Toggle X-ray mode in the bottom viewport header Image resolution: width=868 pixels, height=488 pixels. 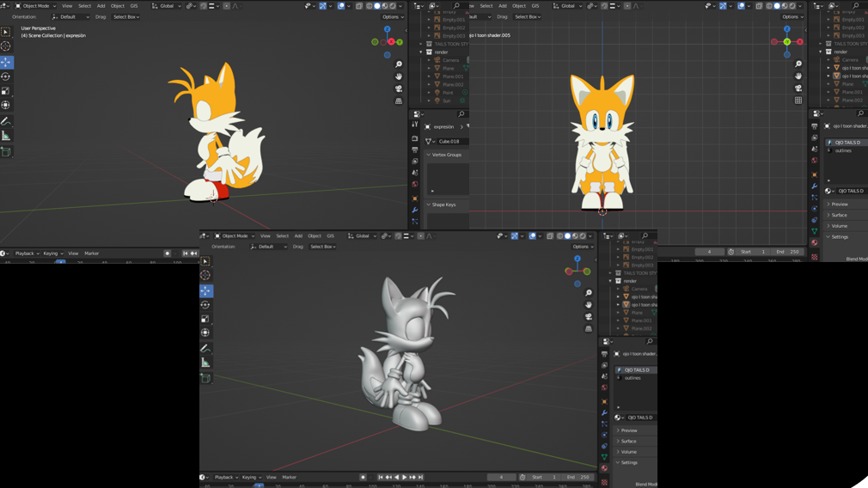pyautogui.click(x=550, y=236)
